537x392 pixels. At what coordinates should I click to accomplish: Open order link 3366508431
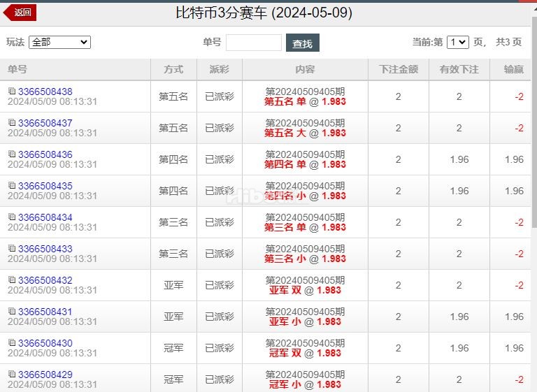[45, 312]
